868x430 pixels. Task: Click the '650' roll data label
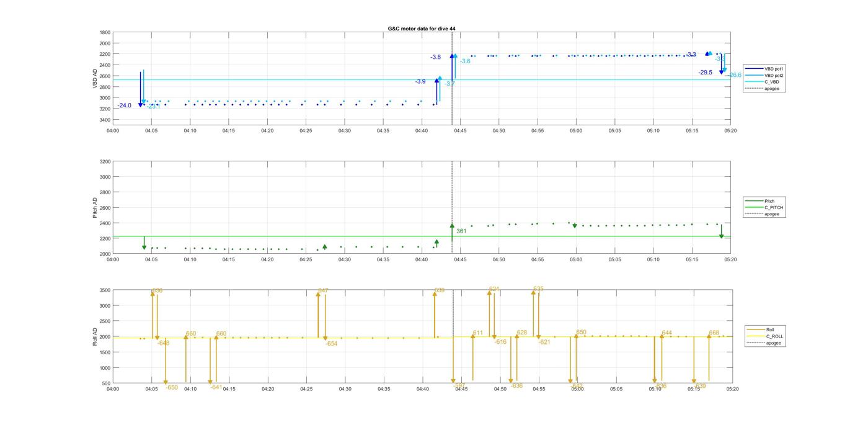[x=581, y=333]
